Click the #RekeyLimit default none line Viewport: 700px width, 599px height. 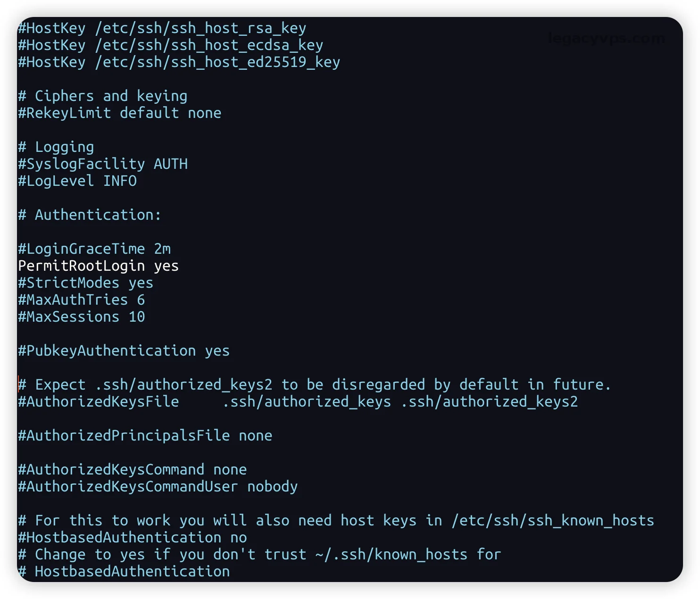coord(119,113)
